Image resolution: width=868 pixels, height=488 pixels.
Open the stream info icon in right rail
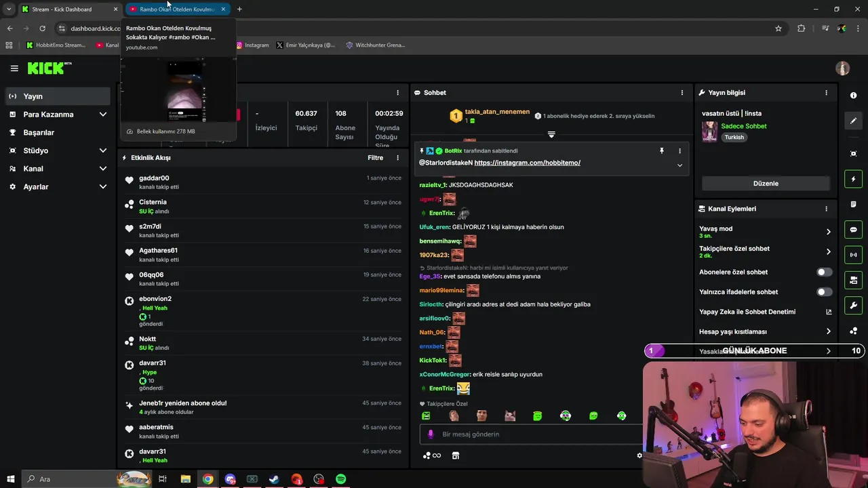coord(853,96)
